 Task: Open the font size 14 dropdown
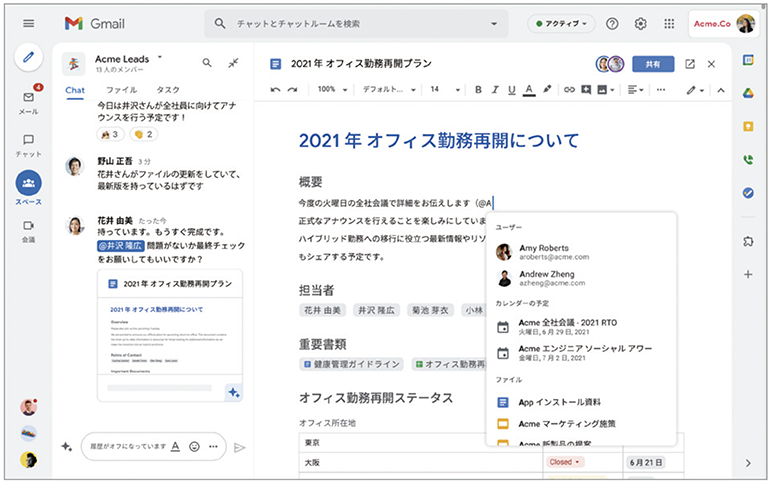pyautogui.click(x=445, y=90)
